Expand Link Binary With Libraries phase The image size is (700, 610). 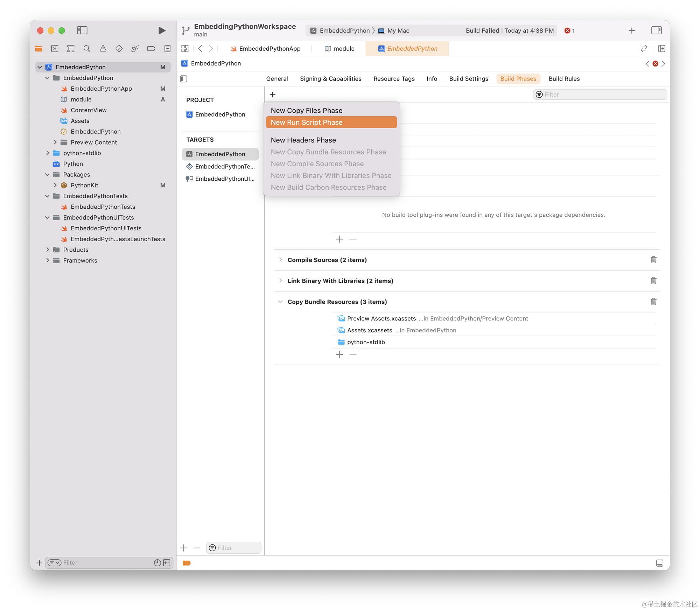[x=280, y=281]
